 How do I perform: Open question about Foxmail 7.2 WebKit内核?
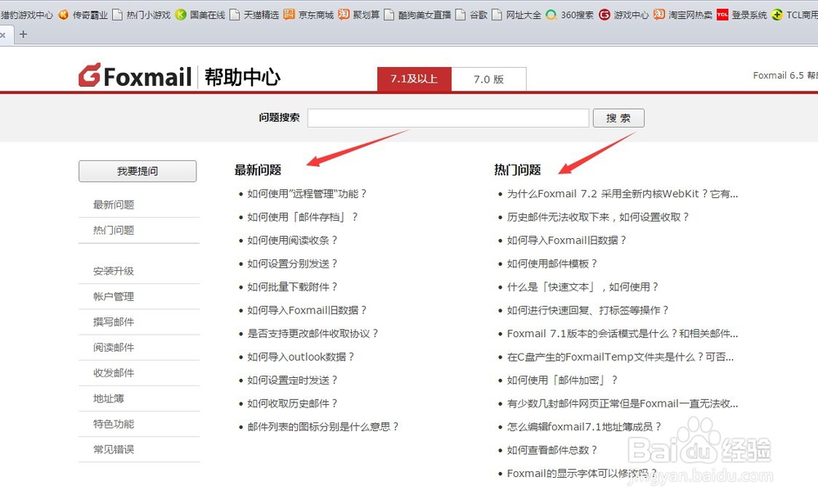tap(622, 194)
